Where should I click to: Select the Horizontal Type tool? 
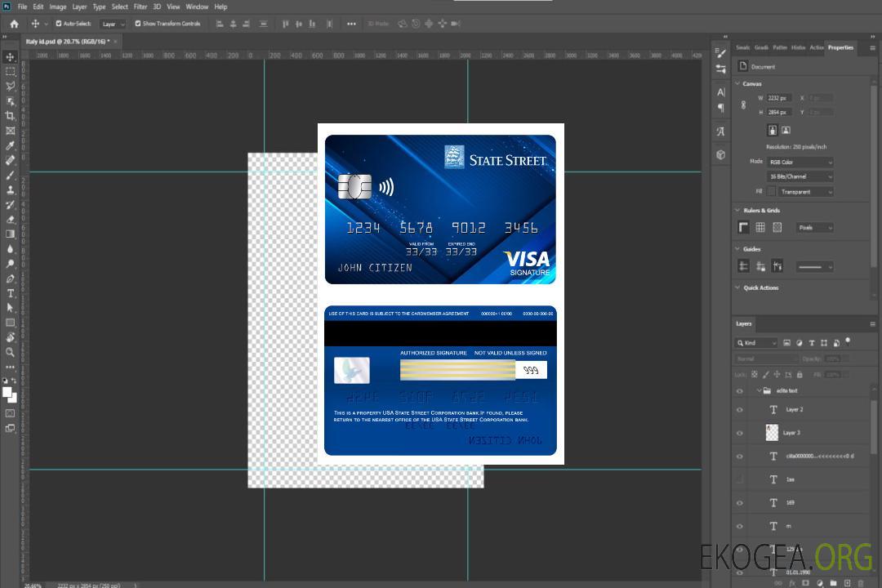(11, 293)
